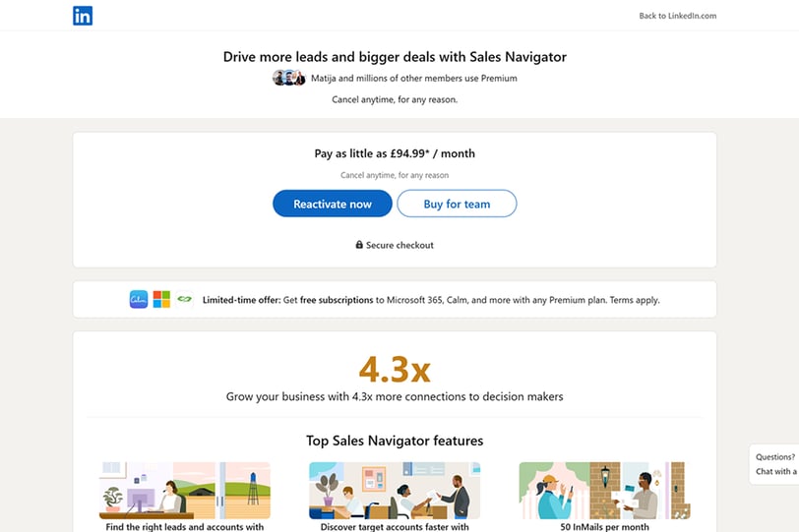
Task: Click 'Discover target accounts faster with' caption
Action: point(395,527)
